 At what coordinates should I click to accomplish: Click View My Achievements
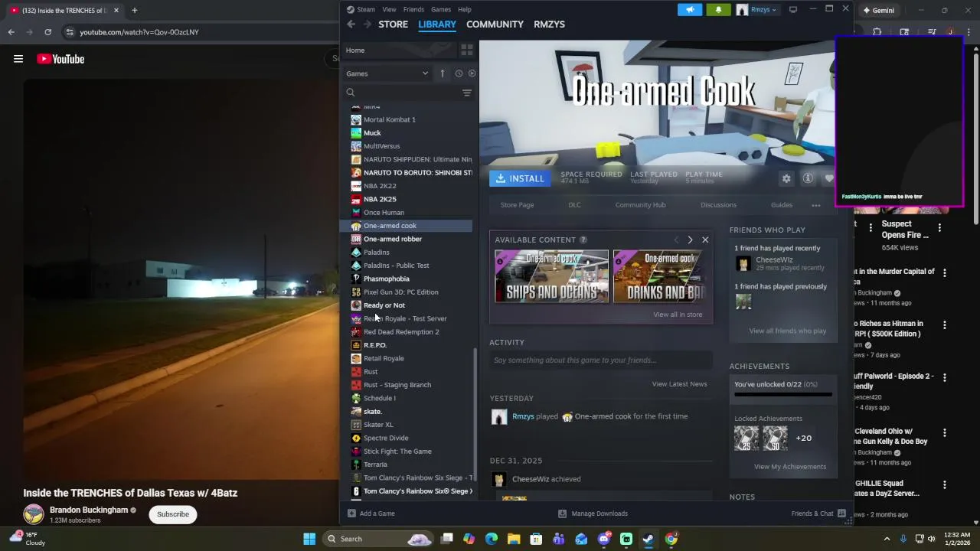(789, 467)
